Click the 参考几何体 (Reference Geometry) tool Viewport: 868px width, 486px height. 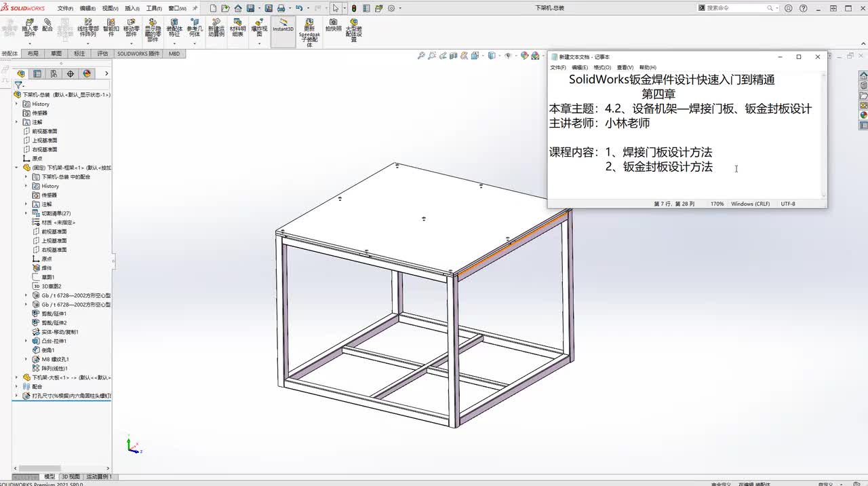pos(195,28)
